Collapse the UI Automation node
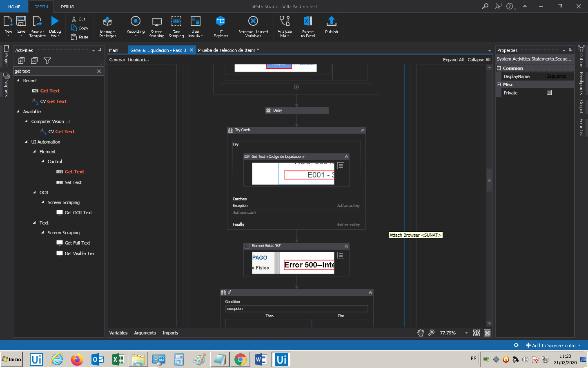The height and width of the screenshot is (368, 588). coord(26,142)
